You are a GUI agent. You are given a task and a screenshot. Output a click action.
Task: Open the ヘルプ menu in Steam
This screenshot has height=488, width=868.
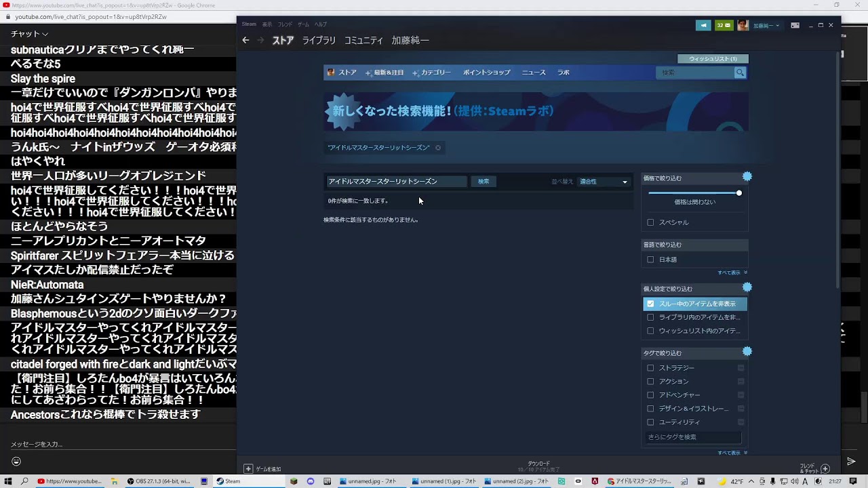tap(320, 24)
